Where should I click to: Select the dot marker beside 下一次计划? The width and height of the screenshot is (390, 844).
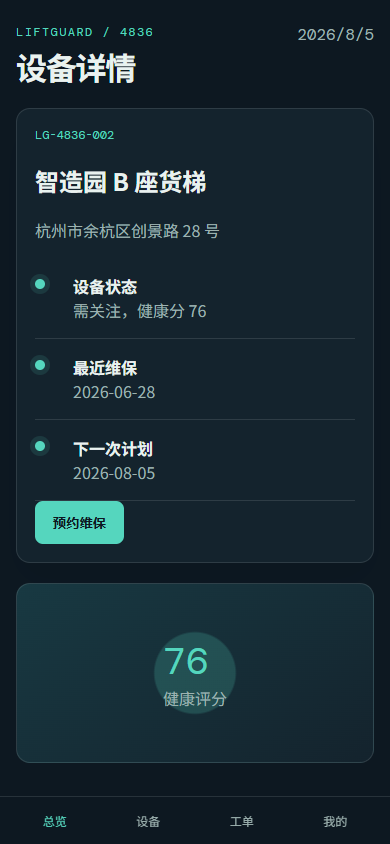(x=40, y=446)
